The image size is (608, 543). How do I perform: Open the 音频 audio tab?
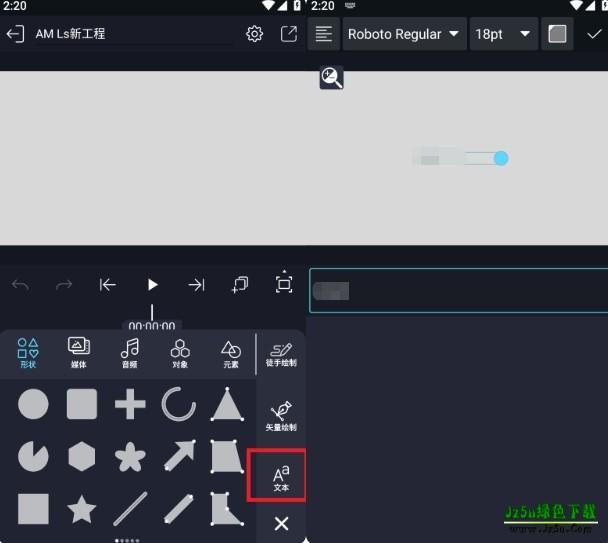(x=129, y=352)
